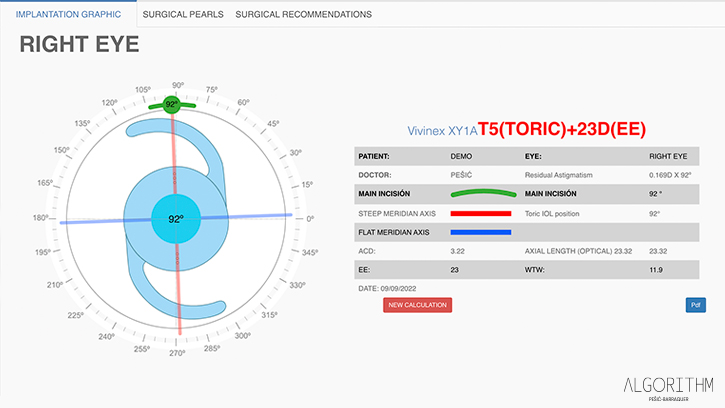Click the 180° dial label

tap(41, 217)
